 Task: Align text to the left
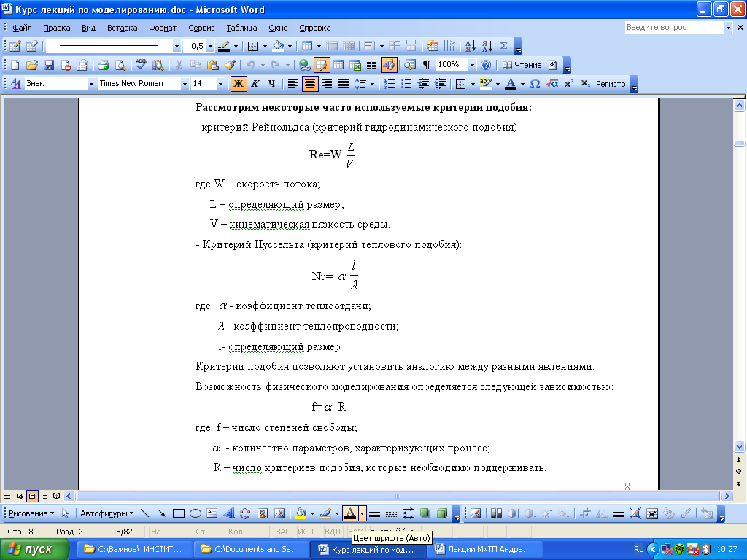(293, 84)
